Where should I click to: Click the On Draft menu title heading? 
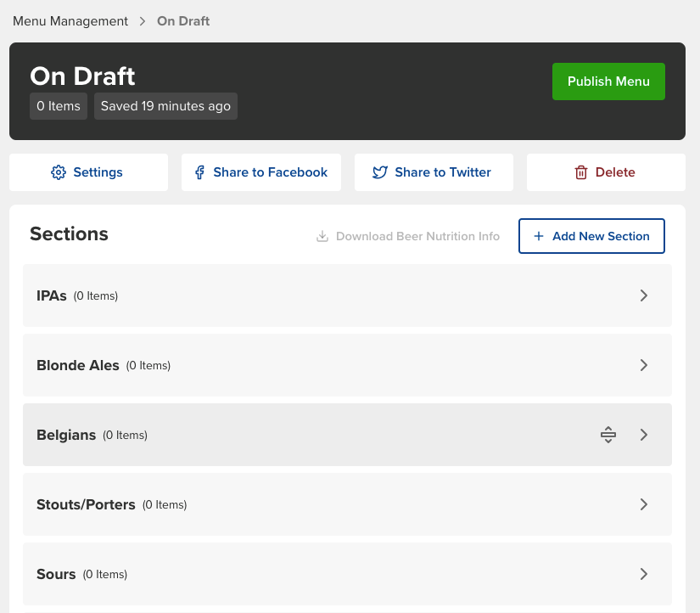[82, 76]
